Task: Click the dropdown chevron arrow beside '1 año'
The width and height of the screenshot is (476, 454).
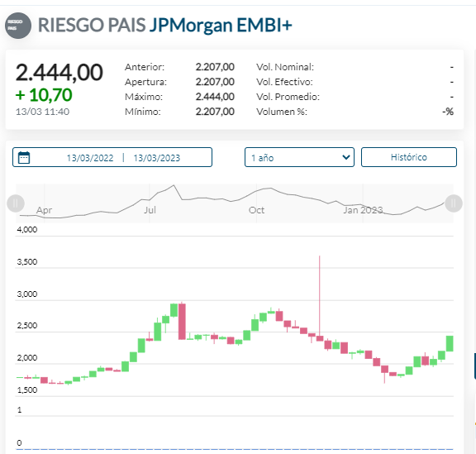Action: 345,157
